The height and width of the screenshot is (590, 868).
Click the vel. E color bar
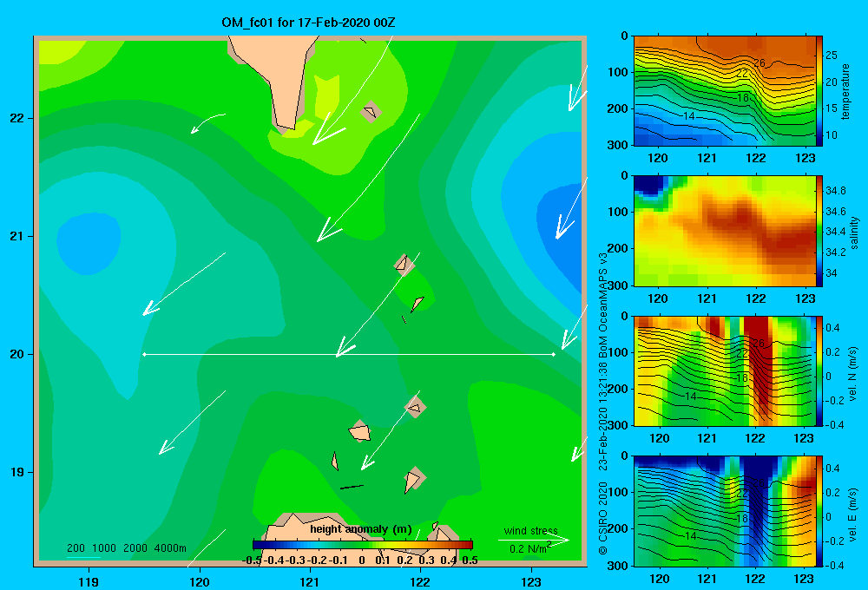[x=819, y=511]
